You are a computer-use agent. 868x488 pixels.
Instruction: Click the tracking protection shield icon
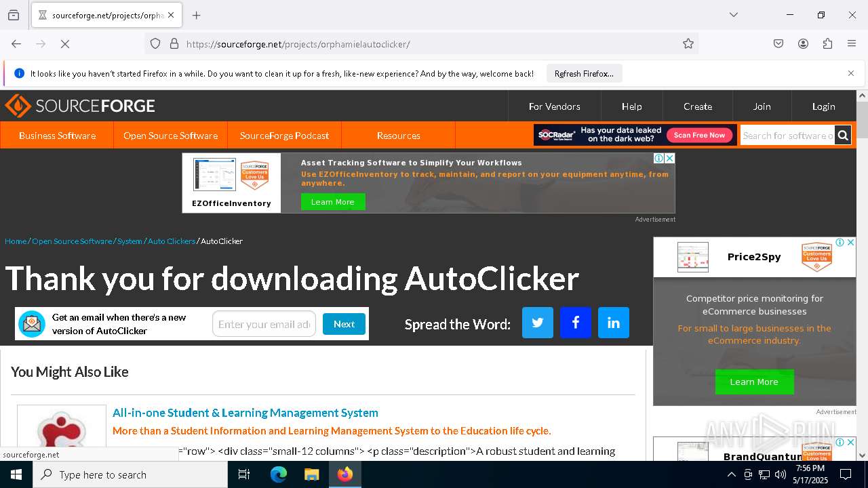[155, 44]
